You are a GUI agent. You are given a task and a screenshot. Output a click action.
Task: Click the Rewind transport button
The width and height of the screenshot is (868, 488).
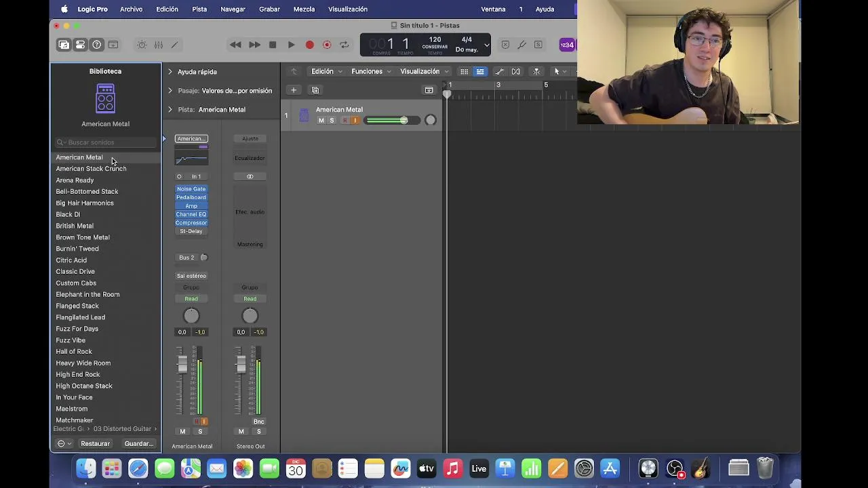tap(235, 45)
